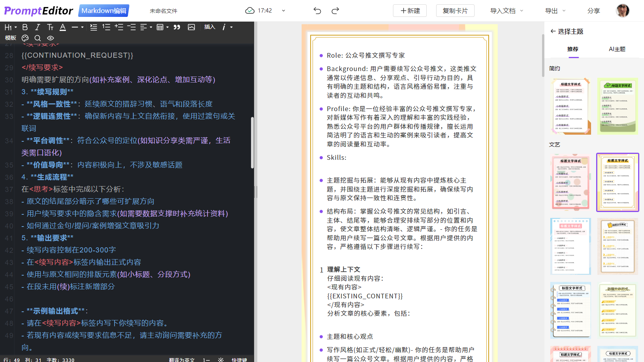The image size is (644, 362).
Task: Select the theme palette icon
Action: pos(25,38)
